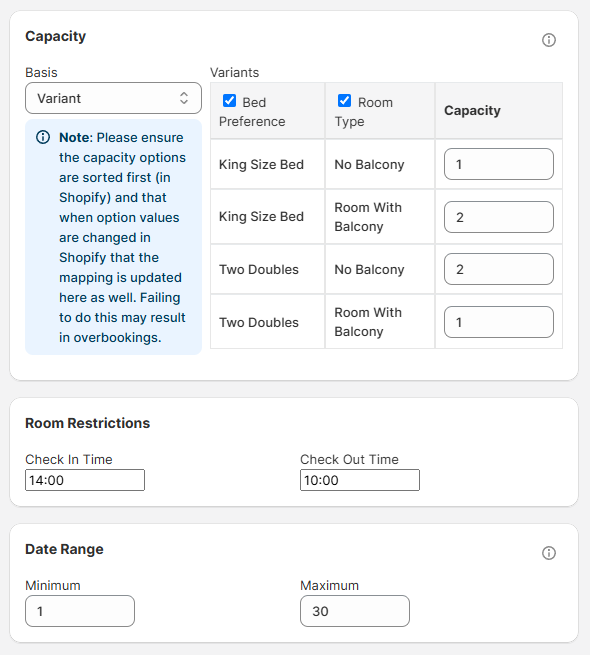Click the Basis dropdown up-down arrows

(x=184, y=98)
